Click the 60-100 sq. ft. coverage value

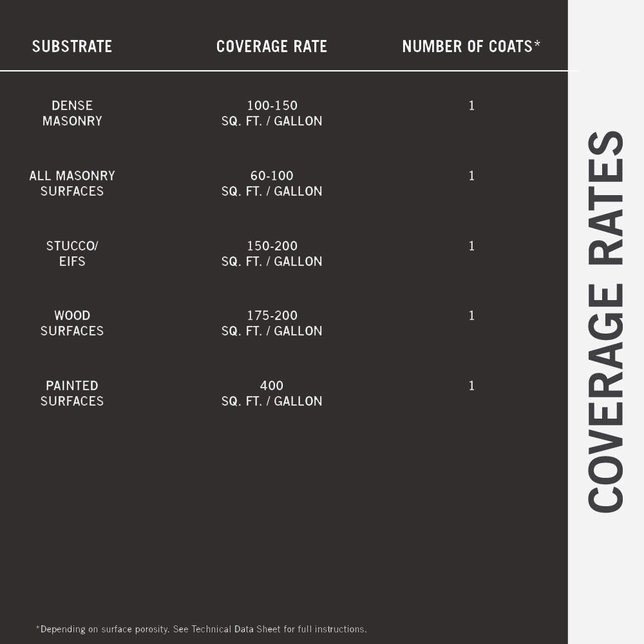tap(272, 184)
